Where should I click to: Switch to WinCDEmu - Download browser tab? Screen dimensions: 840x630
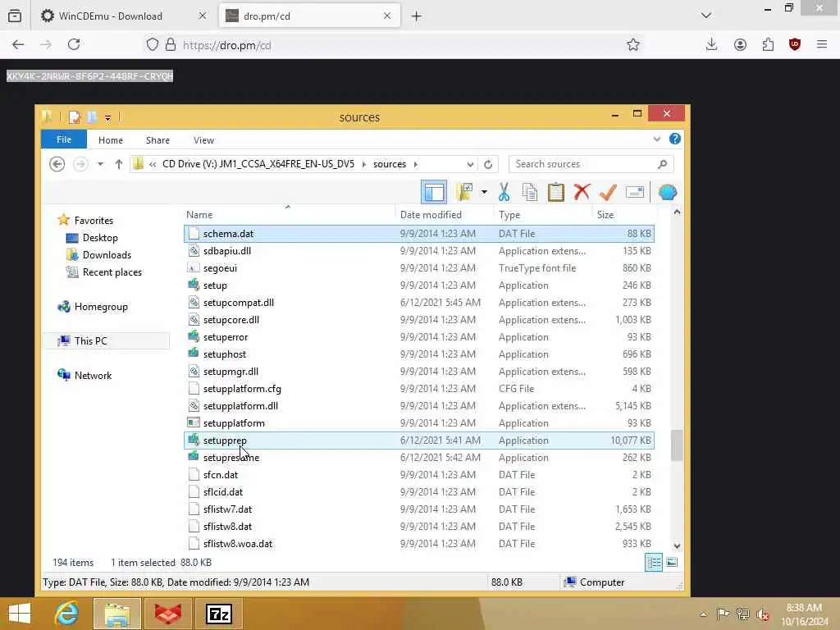[123, 16]
